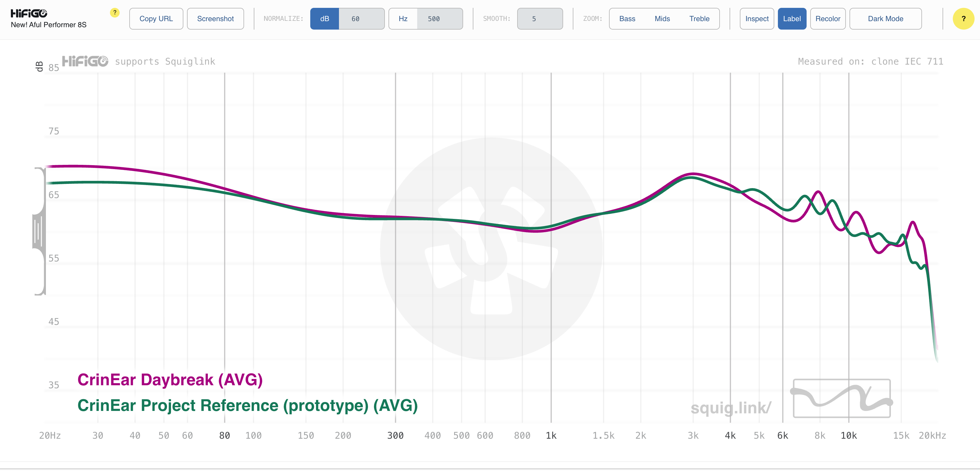Enable Inspect mode
Screen dimensions: 980x471
756,19
